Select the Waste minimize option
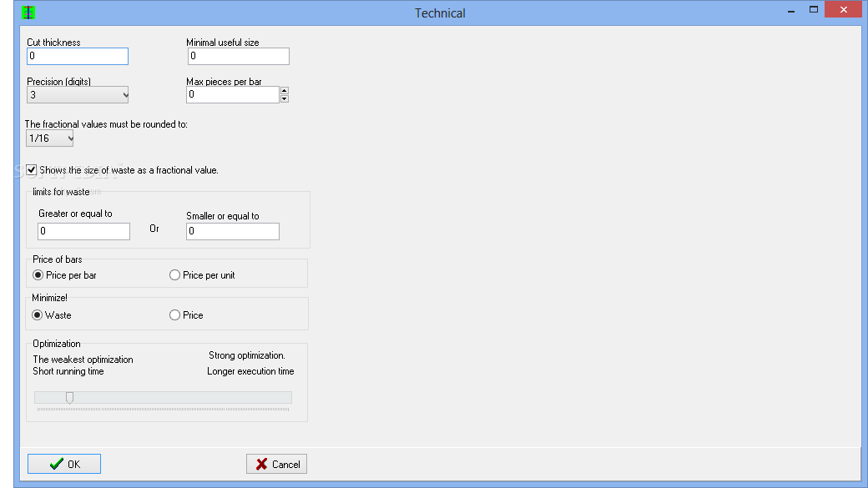 [x=37, y=314]
